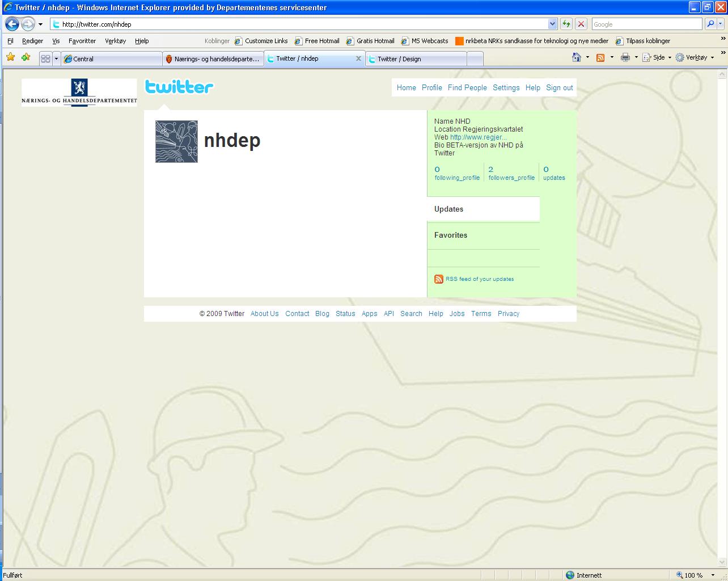Open the Verktøy menu in menu bar

(x=115, y=41)
